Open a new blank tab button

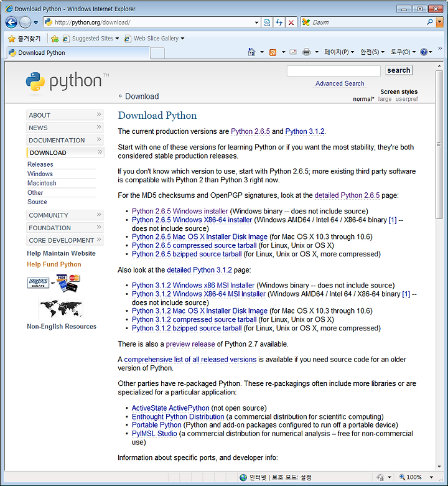[157, 53]
